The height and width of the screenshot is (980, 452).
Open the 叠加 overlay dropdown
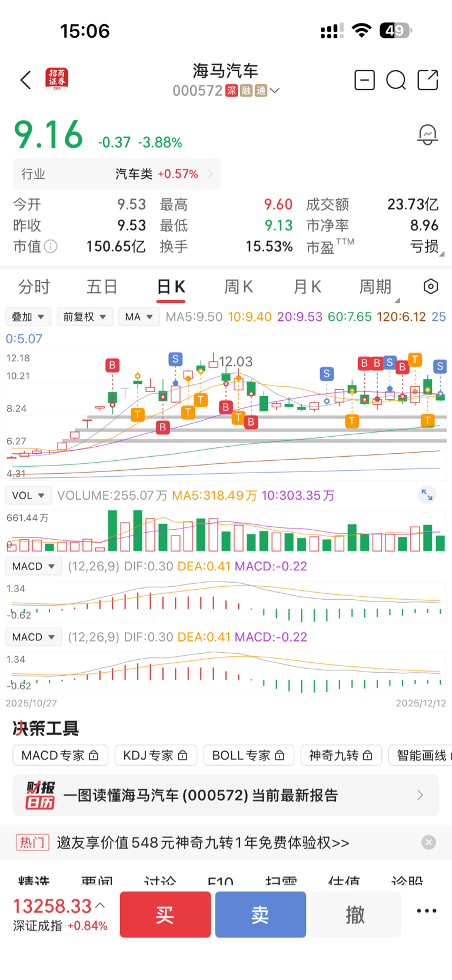28,317
